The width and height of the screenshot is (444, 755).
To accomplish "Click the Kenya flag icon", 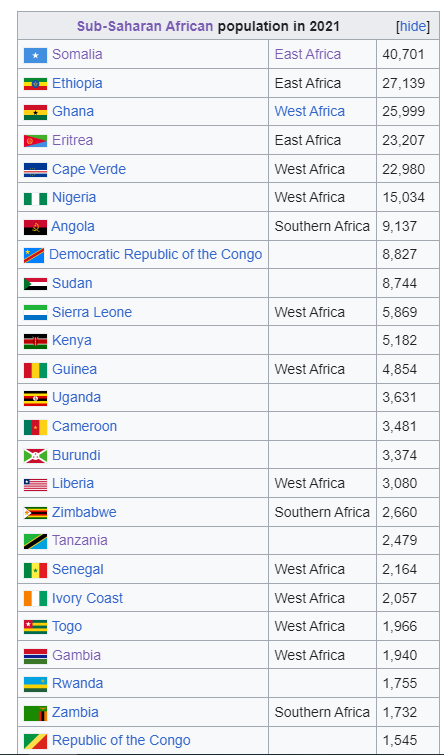I will point(36,341).
